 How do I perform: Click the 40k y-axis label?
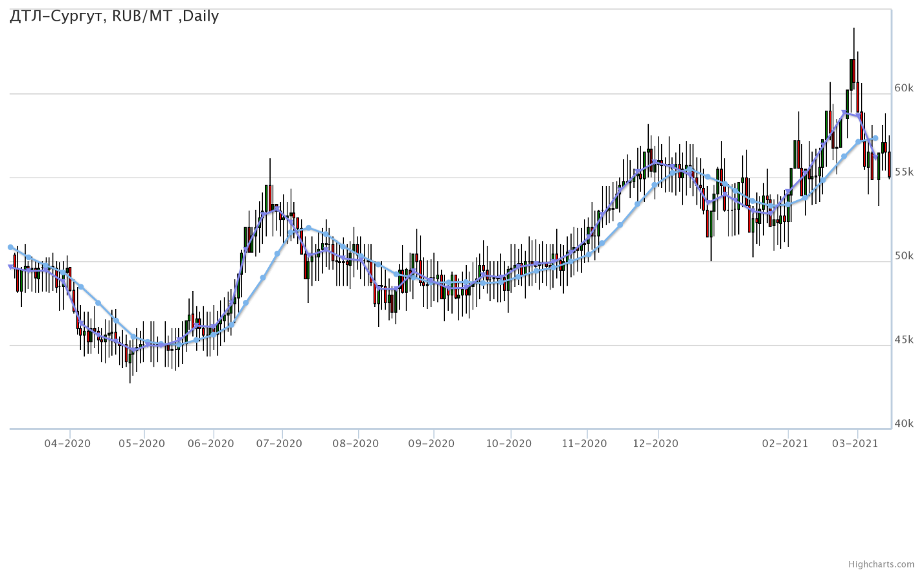point(903,424)
